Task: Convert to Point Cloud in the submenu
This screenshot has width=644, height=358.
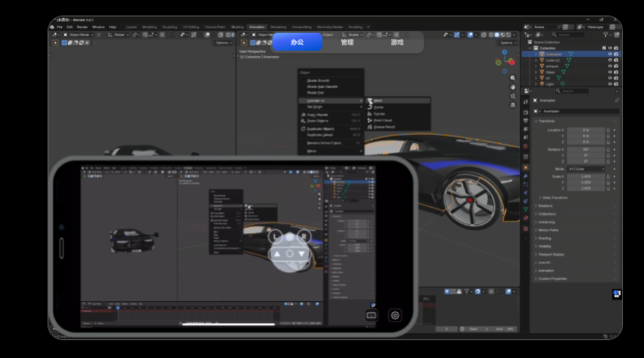Action: pyautogui.click(x=397, y=120)
